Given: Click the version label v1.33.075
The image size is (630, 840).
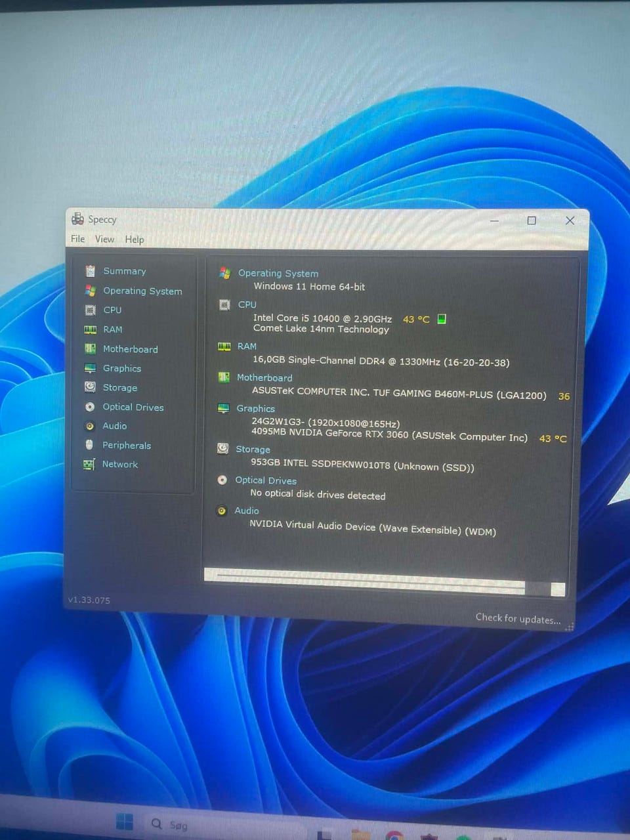Looking at the screenshot, I should click(x=89, y=600).
